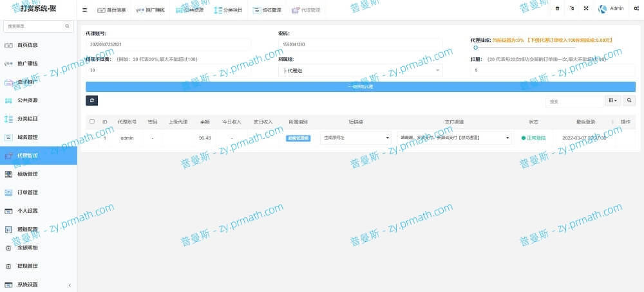Viewport: 644px width, 292px height.
Task: Open the 生成原网址 short link dropdown
Action: [x=355, y=138]
